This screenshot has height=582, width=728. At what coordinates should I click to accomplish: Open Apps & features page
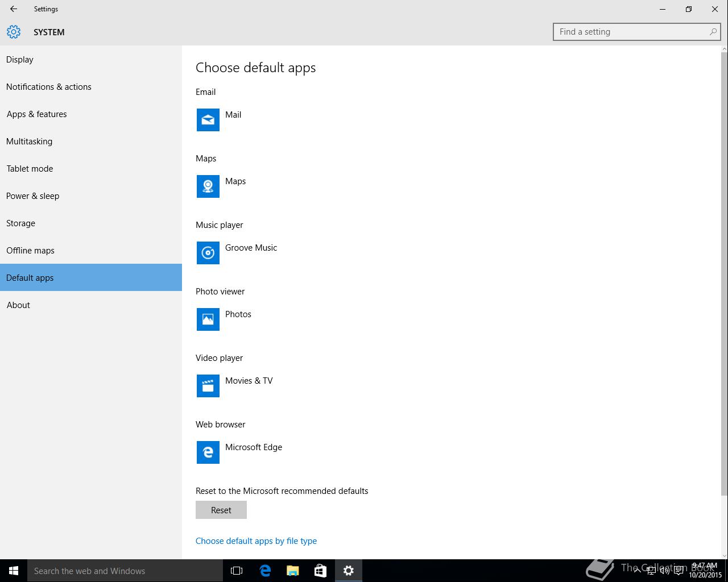click(37, 114)
